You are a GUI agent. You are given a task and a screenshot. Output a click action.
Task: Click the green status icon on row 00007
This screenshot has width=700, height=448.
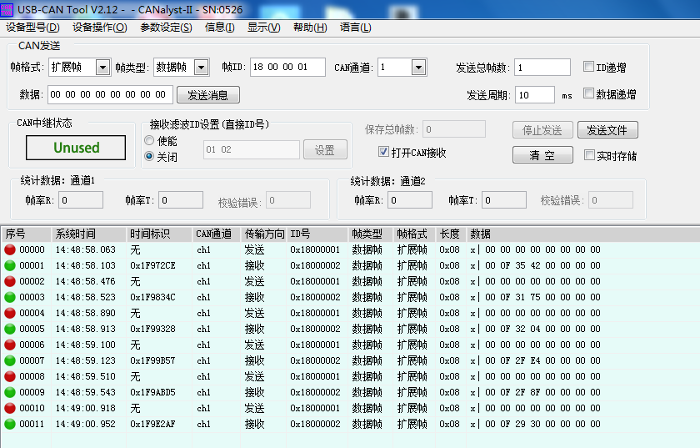(x=10, y=361)
